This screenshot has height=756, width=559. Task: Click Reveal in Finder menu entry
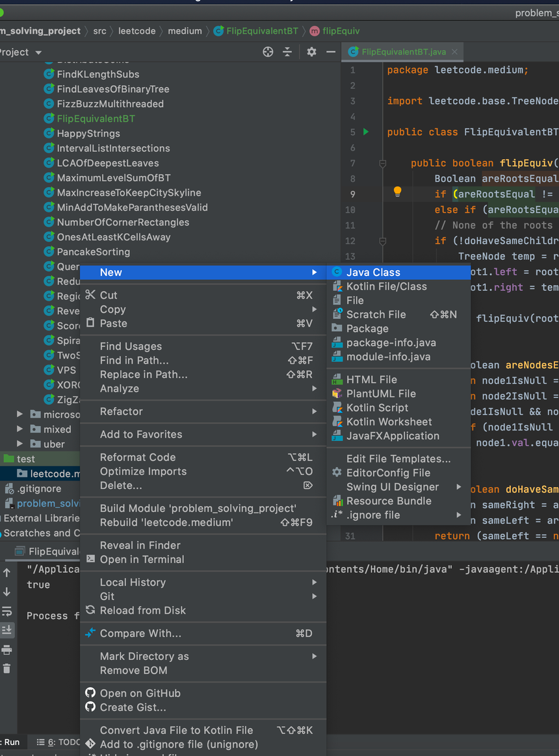pyautogui.click(x=140, y=545)
